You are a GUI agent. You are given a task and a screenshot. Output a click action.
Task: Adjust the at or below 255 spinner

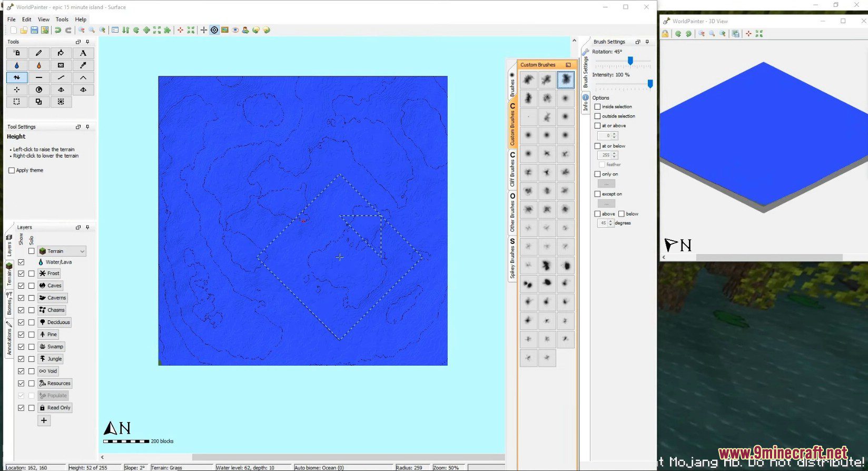tap(607, 155)
